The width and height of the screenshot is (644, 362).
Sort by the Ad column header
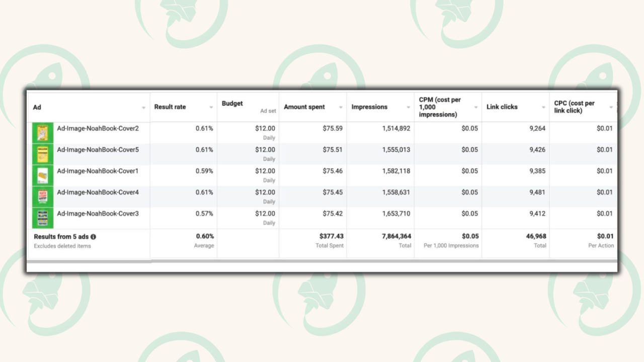tap(37, 107)
